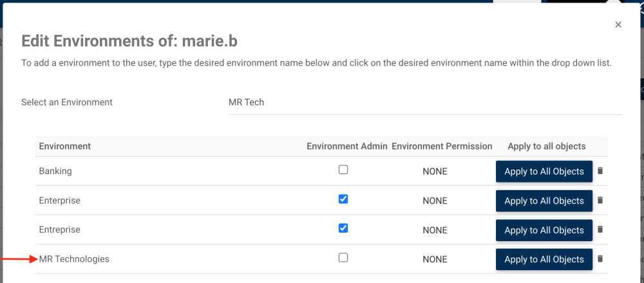The width and height of the screenshot is (644, 283).
Task: Delete MR Technologies with trash icon
Action: point(600,259)
